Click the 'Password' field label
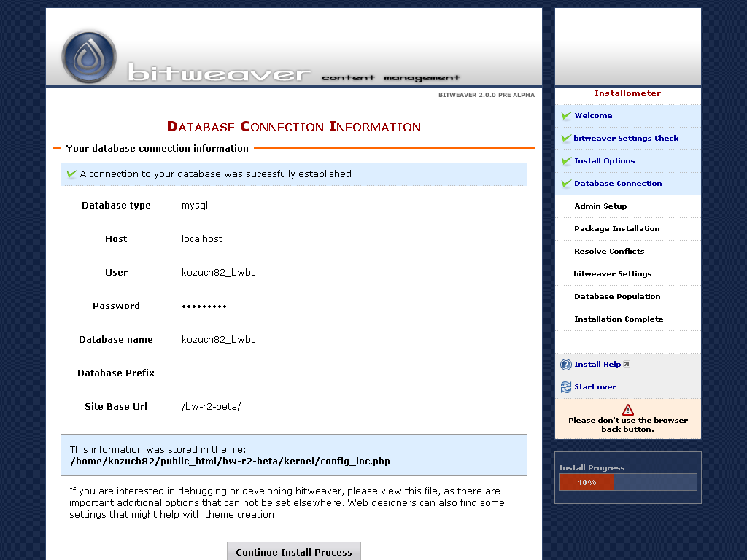Image resolution: width=747 pixels, height=560 pixels. [x=116, y=306]
